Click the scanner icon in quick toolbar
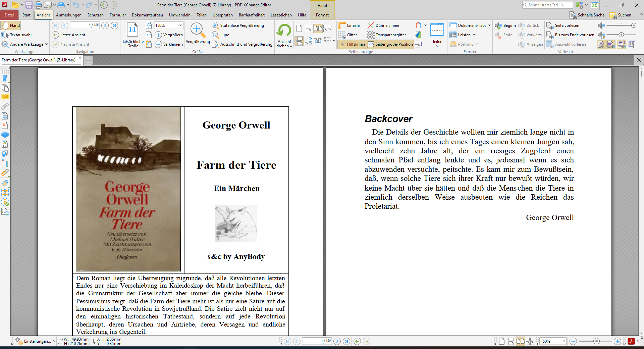This screenshot has height=349, width=644. (61, 5)
